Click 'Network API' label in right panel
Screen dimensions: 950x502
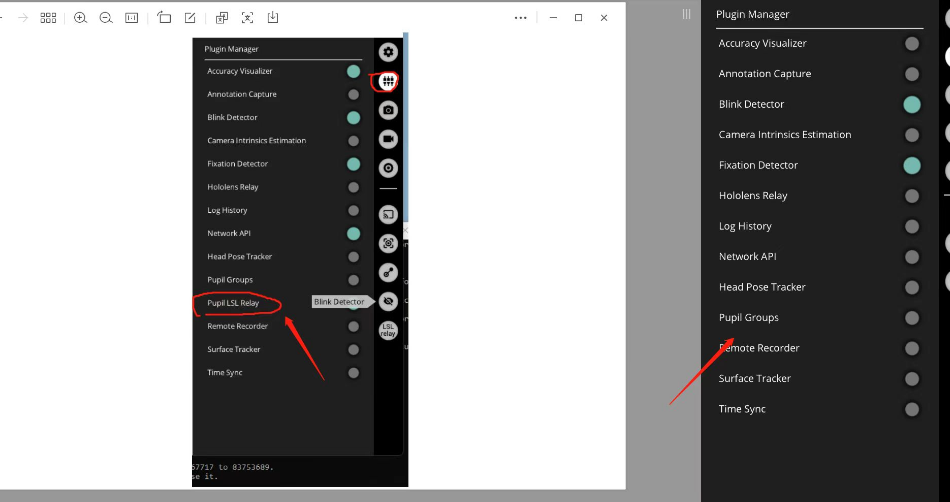click(748, 257)
